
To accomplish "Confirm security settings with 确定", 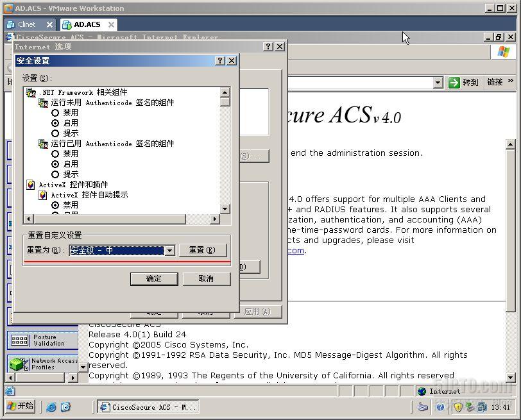I will [x=154, y=279].
